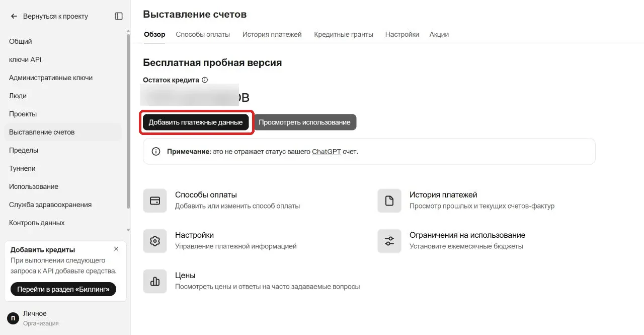Click the П avatar for Личное organization
Screen dimensions: 644x335
[x=13, y=318]
